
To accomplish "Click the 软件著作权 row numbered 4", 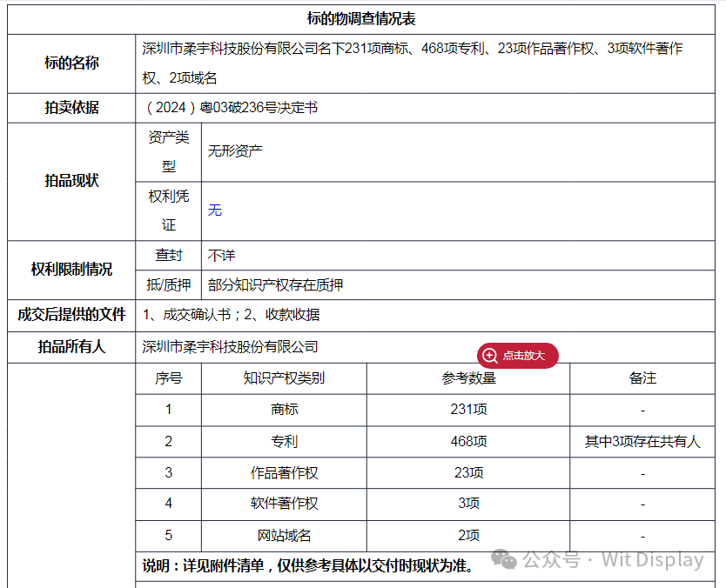I will coord(168,505).
